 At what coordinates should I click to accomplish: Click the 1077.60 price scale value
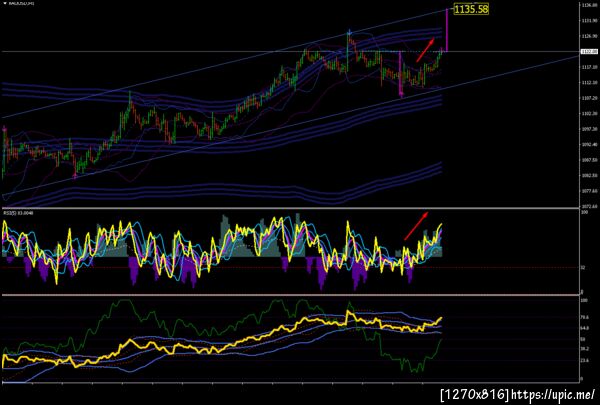[x=588, y=191]
